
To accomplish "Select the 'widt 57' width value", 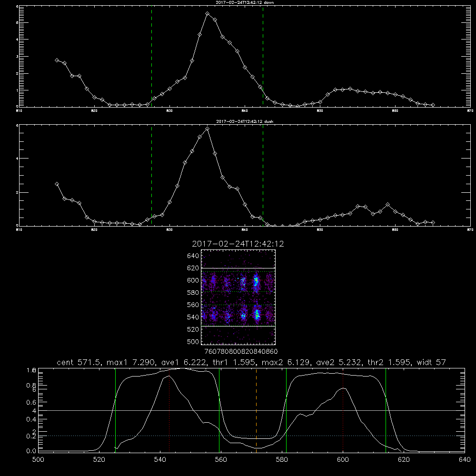I will click(431, 362).
